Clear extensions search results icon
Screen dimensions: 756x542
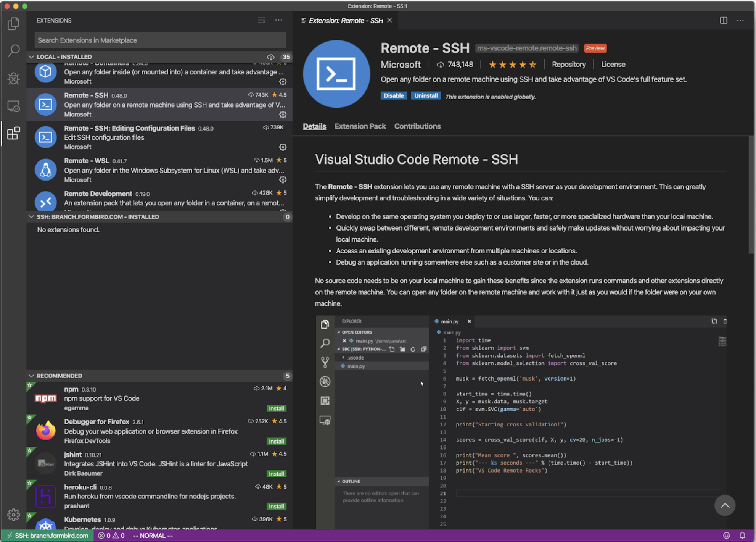pos(262,20)
